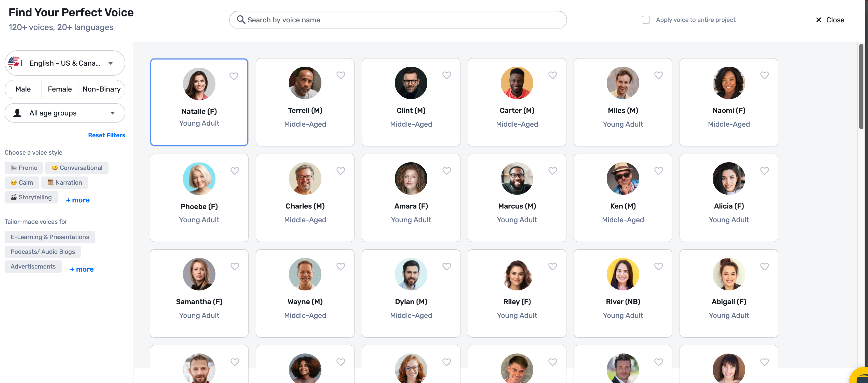Click the heart icon on Terrell's card
868x383 pixels.
[340, 75]
